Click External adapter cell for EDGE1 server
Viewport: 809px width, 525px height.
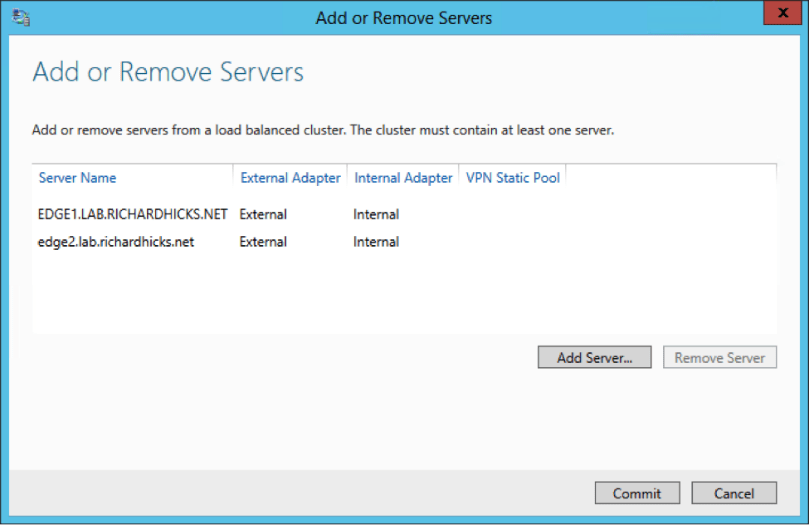[263, 214]
